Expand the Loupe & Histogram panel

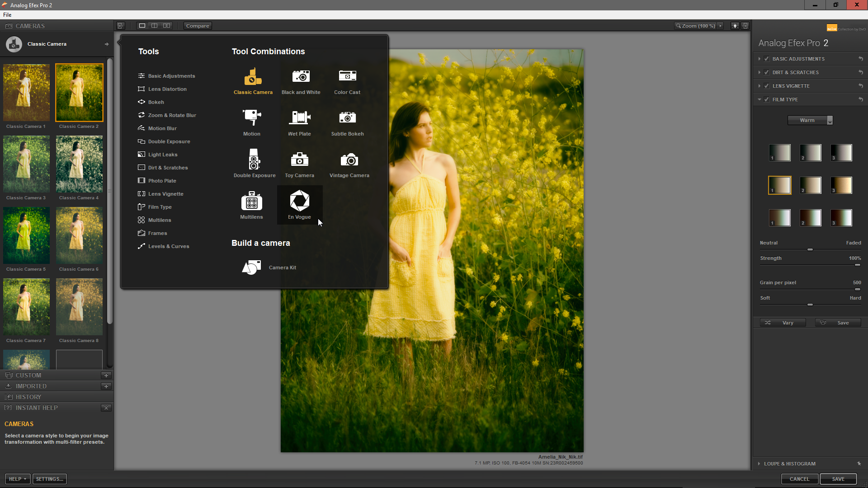click(759, 464)
